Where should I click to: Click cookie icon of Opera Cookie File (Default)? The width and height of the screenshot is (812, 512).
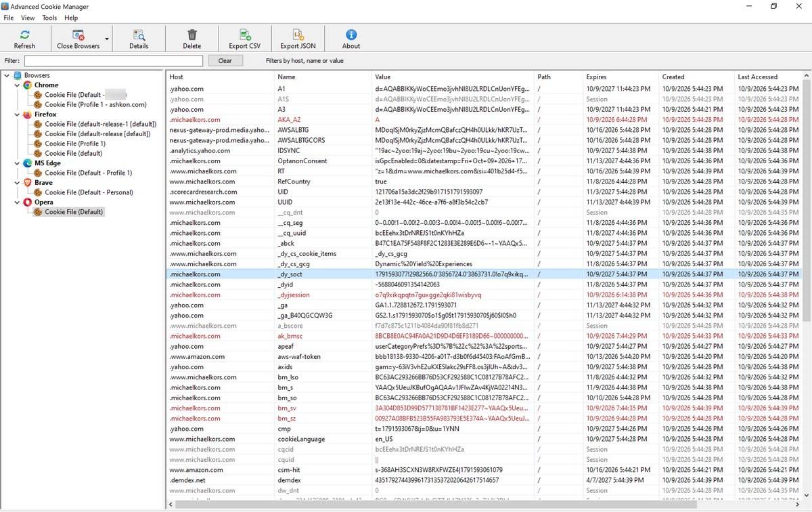39,212
